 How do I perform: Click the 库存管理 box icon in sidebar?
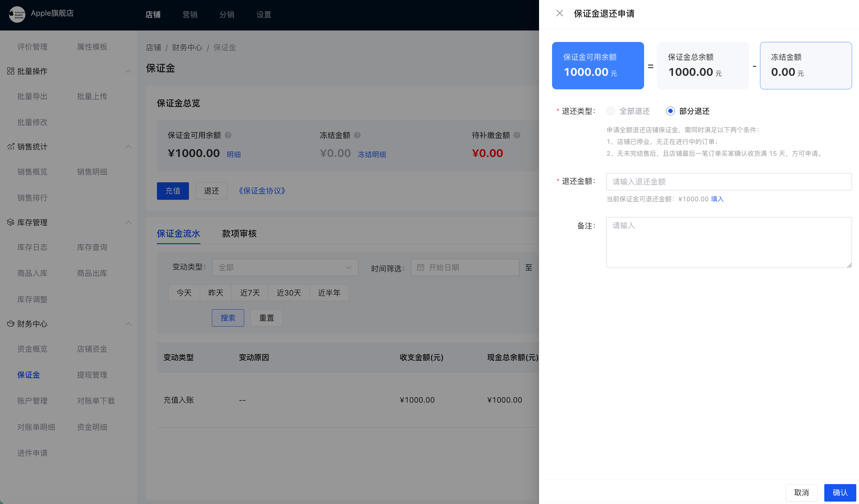pyautogui.click(x=11, y=222)
